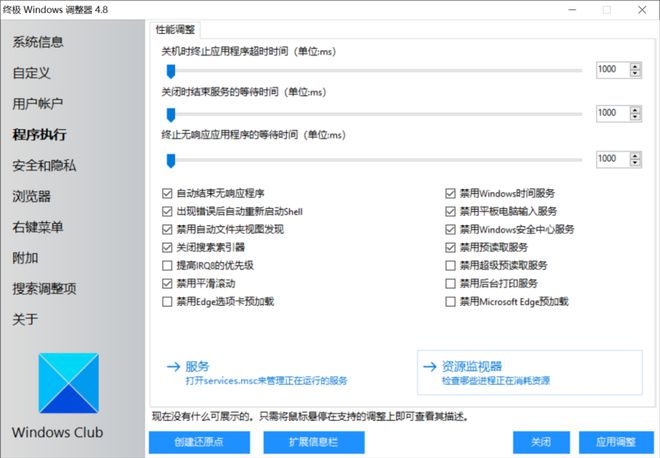Open the 自定义 section

click(x=32, y=73)
